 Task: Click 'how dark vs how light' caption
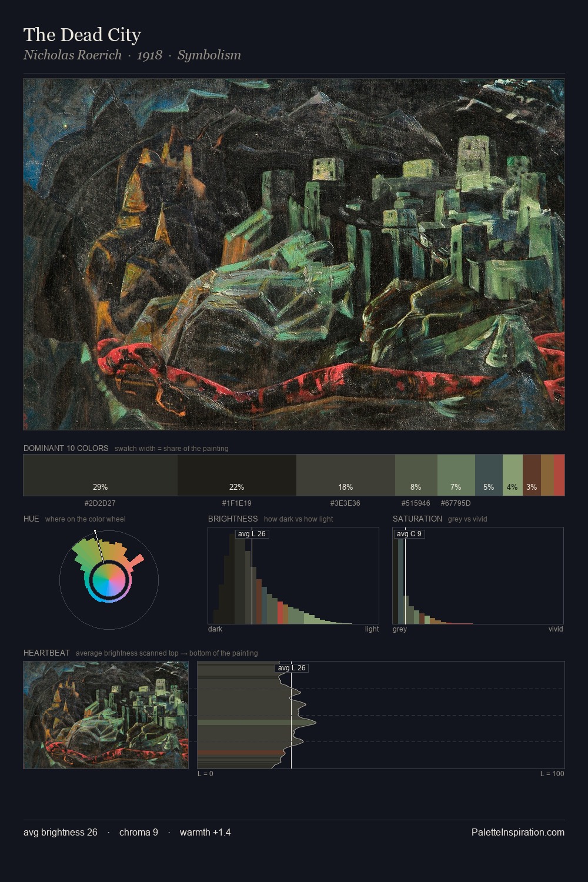[x=299, y=519]
